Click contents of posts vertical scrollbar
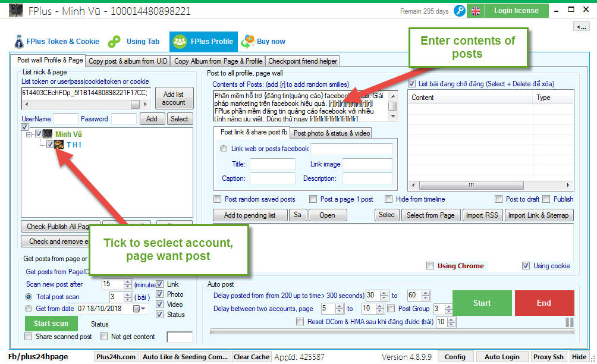The height and width of the screenshot is (364, 597). (393, 106)
